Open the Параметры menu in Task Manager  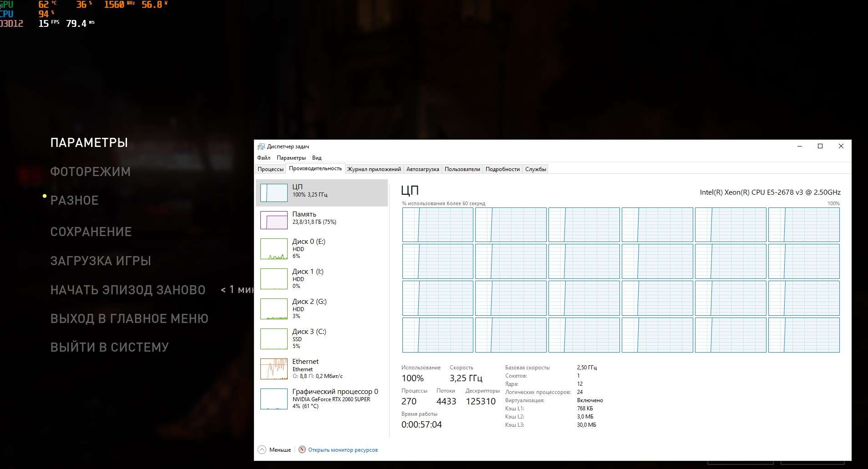[x=291, y=158]
